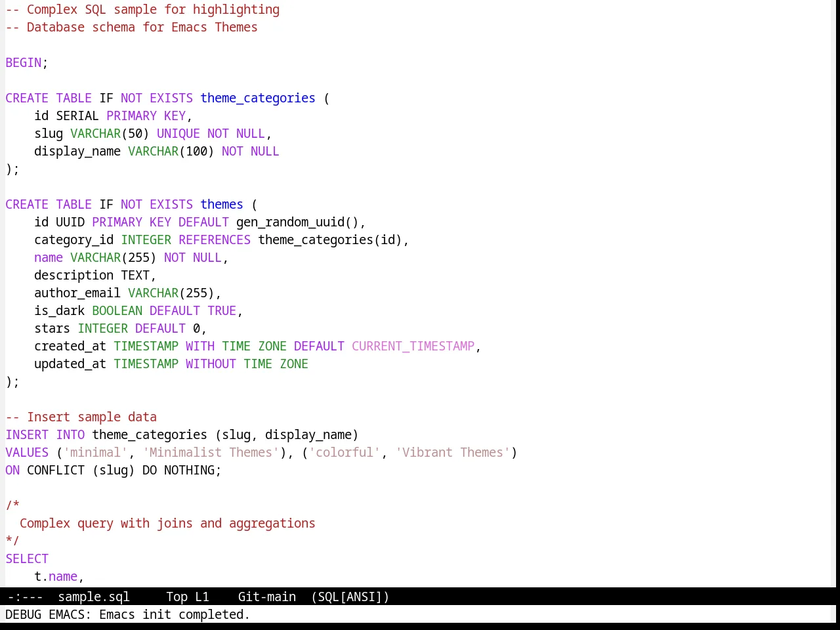The height and width of the screenshot is (630, 840).
Task: Click the word SERIAL on the id line
Action: click(x=77, y=115)
